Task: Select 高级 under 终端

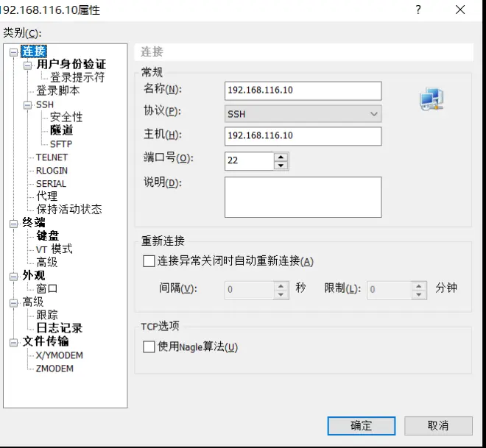Action: click(x=47, y=263)
